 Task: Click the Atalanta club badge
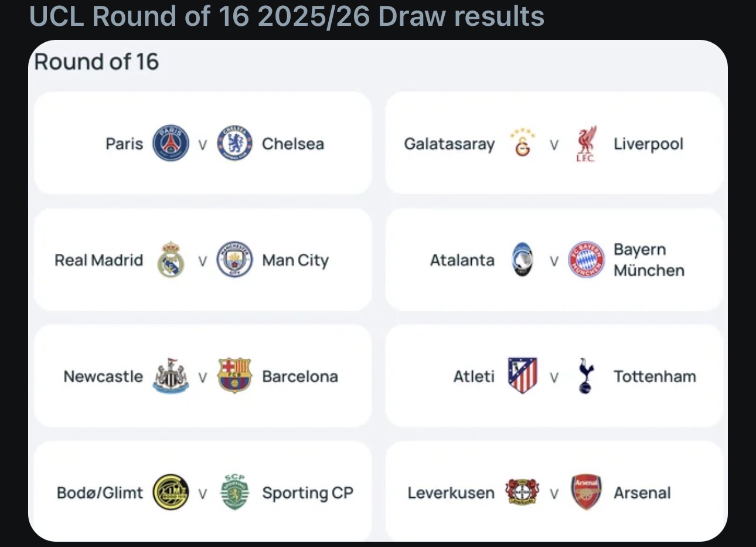point(522,260)
